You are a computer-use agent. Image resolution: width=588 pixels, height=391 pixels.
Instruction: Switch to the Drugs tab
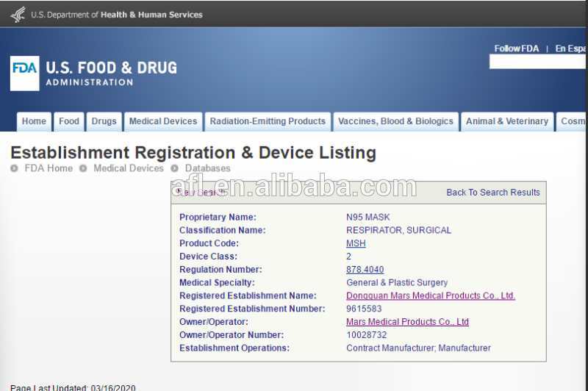click(x=104, y=121)
